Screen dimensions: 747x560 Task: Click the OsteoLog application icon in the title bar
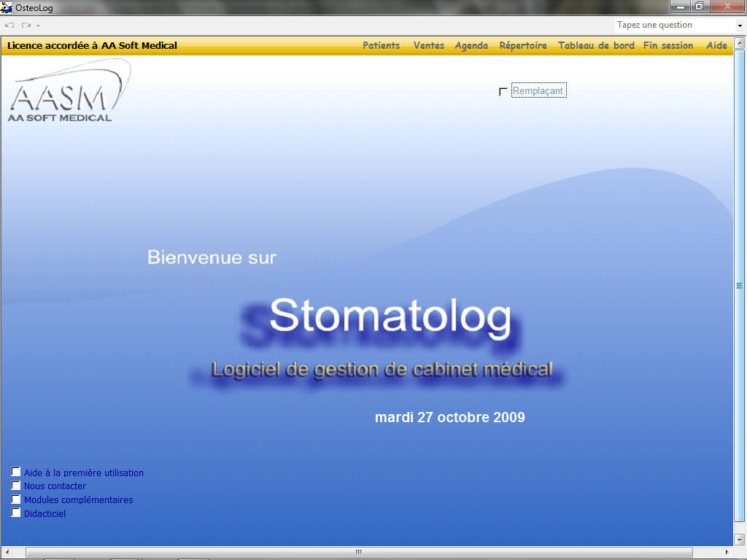[x=6, y=7]
